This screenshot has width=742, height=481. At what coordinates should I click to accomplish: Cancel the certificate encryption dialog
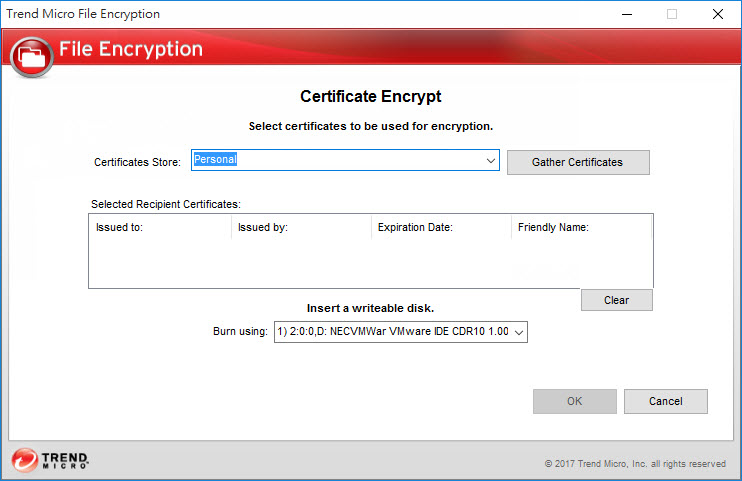coord(665,401)
